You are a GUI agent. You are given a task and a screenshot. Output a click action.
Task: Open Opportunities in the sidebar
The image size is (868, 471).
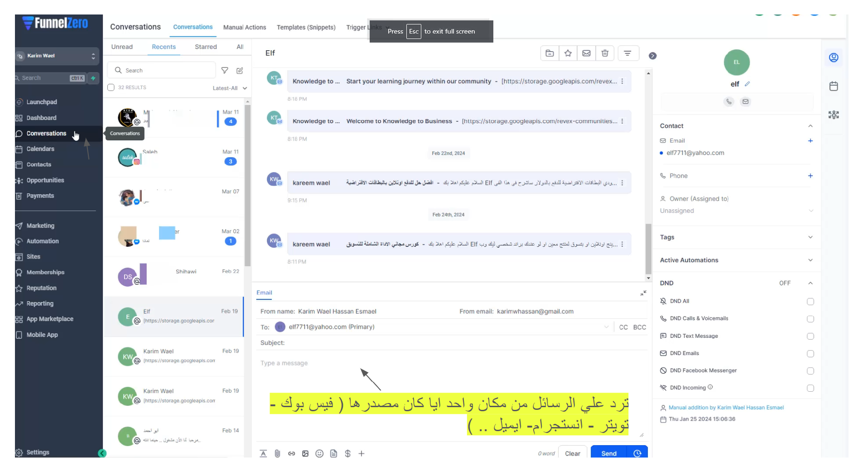coord(45,180)
